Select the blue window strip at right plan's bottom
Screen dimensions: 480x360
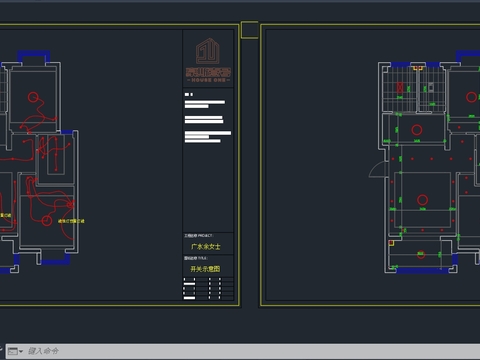[x=423, y=270]
